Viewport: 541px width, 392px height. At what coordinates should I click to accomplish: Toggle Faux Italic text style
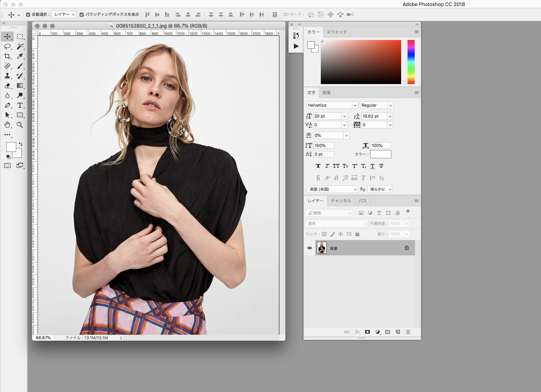tap(327, 166)
